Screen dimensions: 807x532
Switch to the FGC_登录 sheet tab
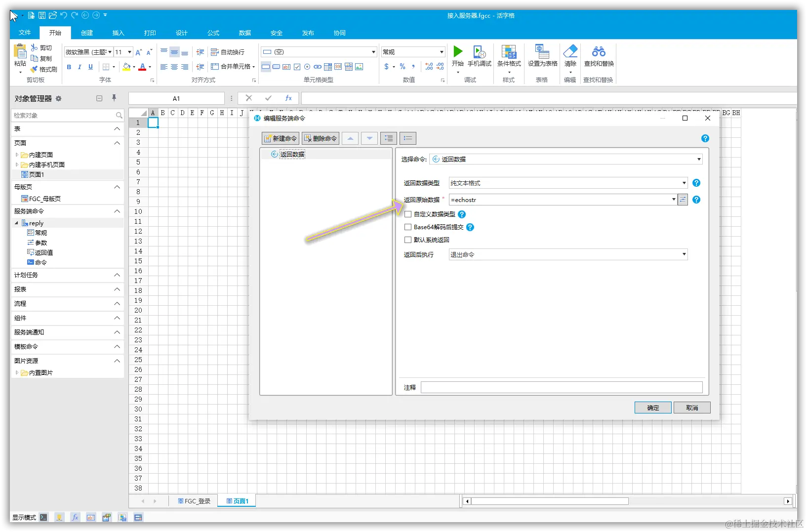[x=194, y=501]
